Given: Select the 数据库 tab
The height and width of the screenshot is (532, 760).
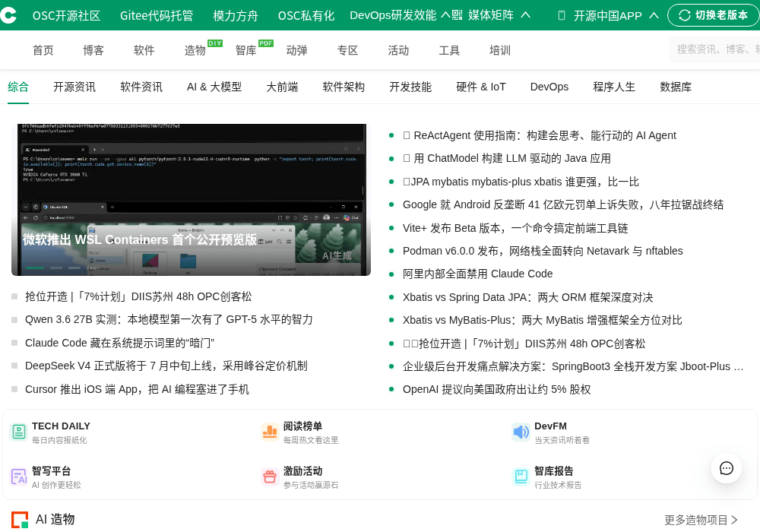Looking at the screenshot, I should point(676,87).
